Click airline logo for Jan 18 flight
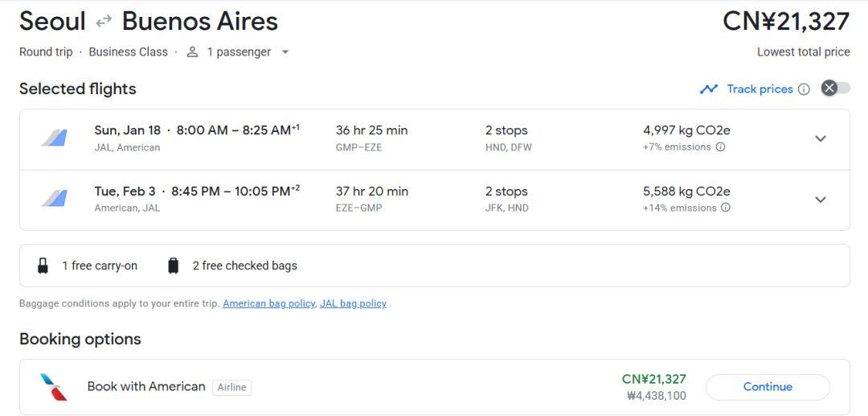 pos(54,138)
